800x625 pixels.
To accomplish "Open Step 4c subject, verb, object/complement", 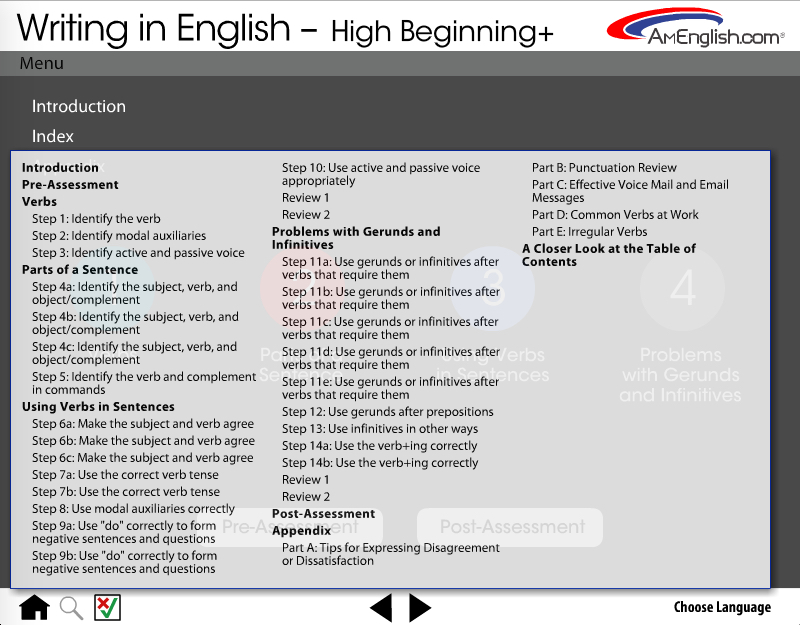I will [135, 353].
